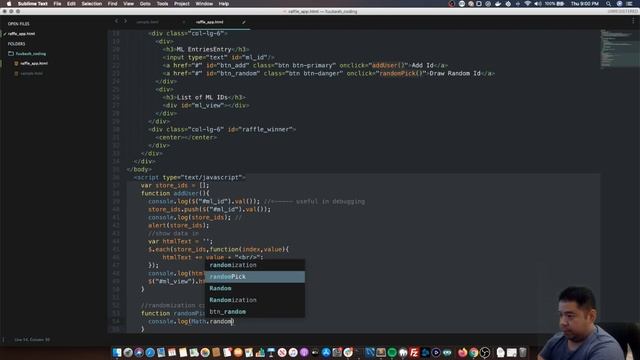
Task: Open sample.html in the folder tree
Action: (x=31, y=73)
